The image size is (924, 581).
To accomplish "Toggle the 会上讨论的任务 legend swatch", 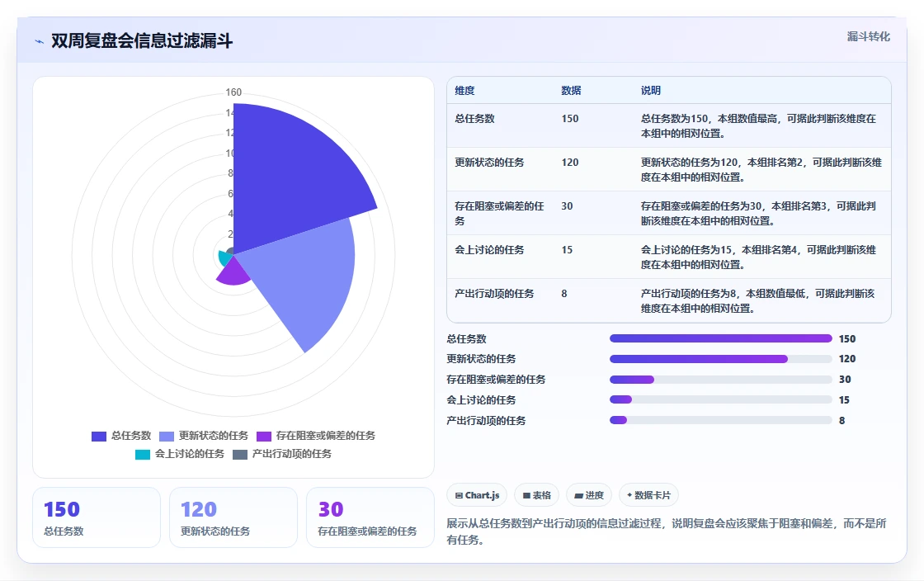I will 143,454.
